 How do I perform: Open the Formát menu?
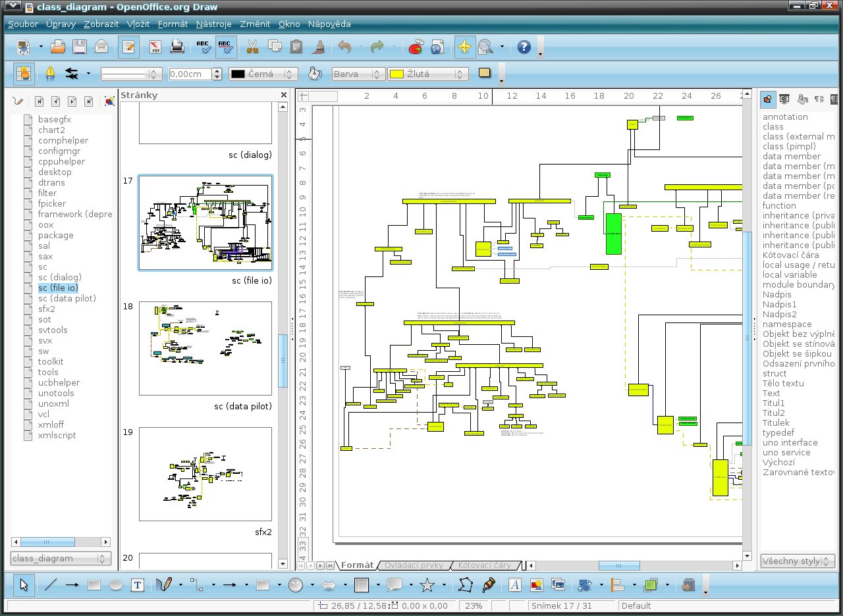click(173, 24)
